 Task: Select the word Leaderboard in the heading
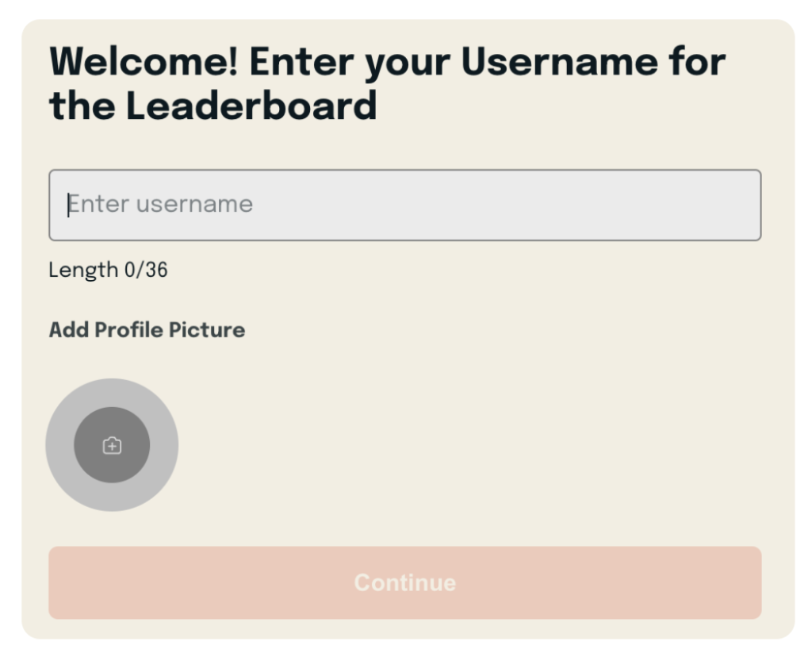(251, 106)
